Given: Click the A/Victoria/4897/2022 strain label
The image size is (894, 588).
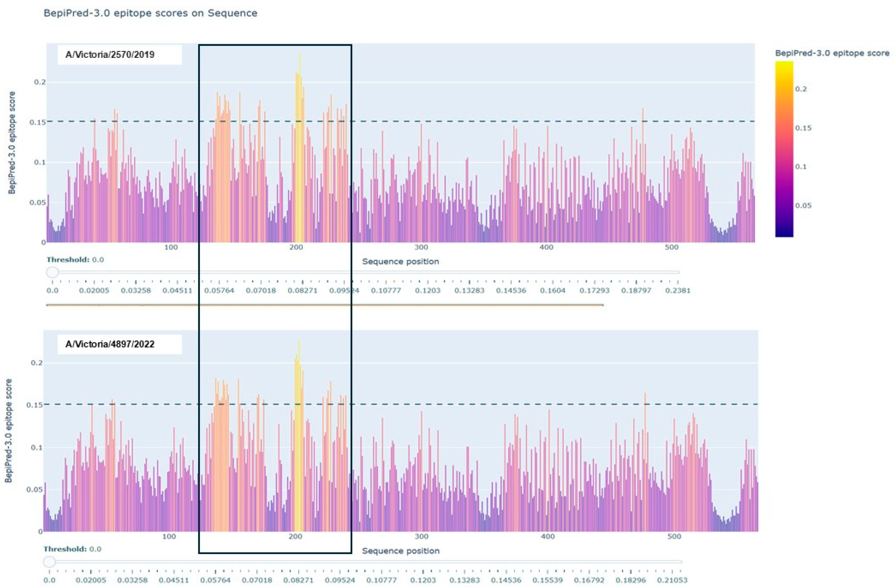Looking at the screenshot, I should point(110,344).
